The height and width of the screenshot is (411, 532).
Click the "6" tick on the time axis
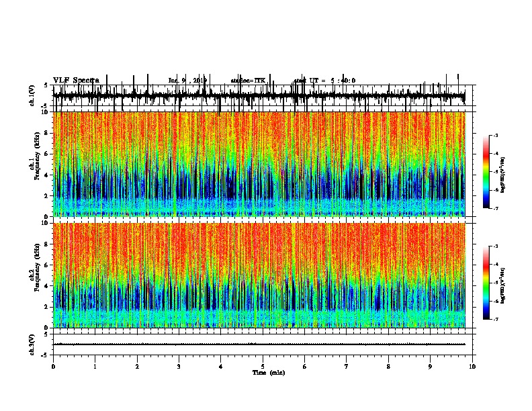tap(305, 367)
